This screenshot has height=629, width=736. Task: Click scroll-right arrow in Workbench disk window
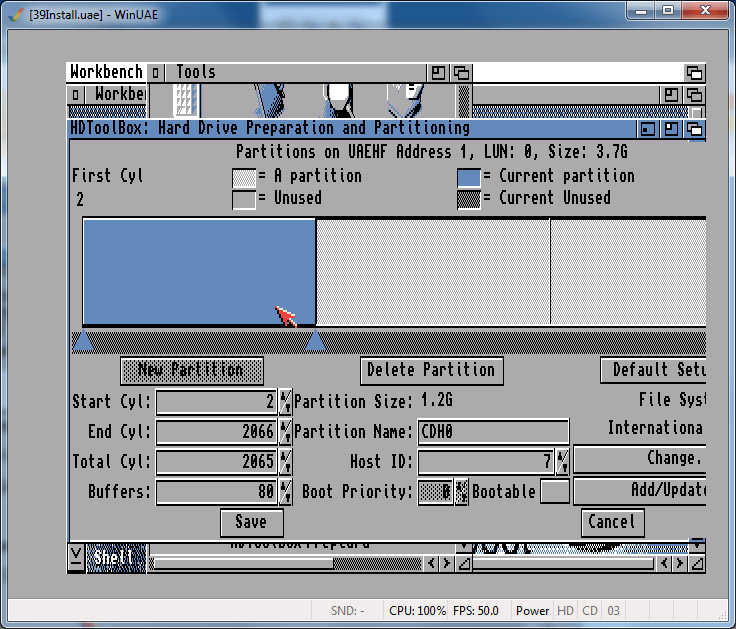coord(680,563)
